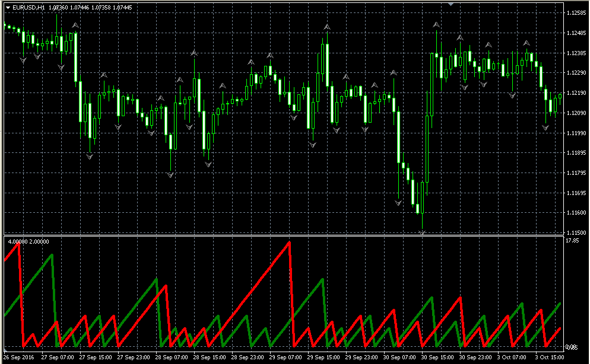590x364 pixels.
Task: Click price scale label 1.12485
Action: point(576,33)
